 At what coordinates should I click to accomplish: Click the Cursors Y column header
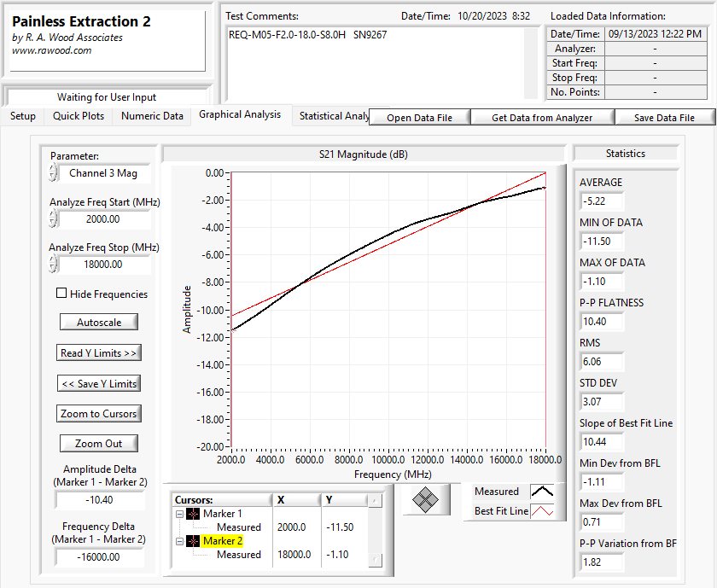click(344, 500)
